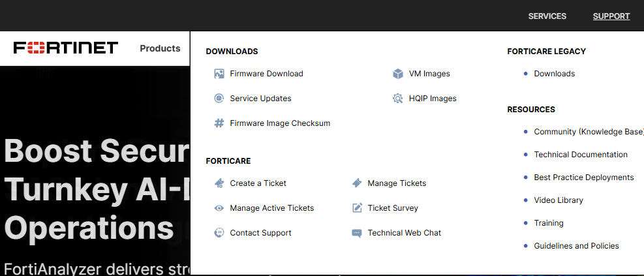Open Firmware Image Checksum link
The width and height of the screenshot is (644, 276).
[x=280, y=123]
